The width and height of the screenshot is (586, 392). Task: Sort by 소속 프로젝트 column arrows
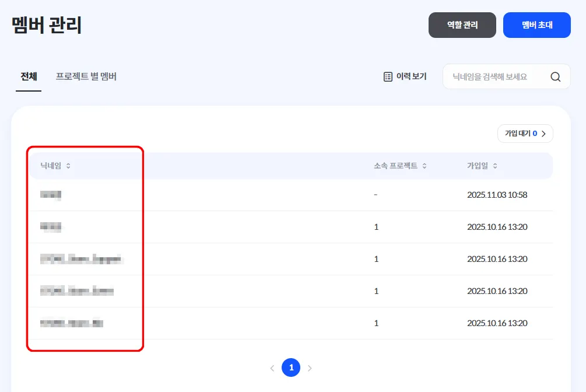424,166
